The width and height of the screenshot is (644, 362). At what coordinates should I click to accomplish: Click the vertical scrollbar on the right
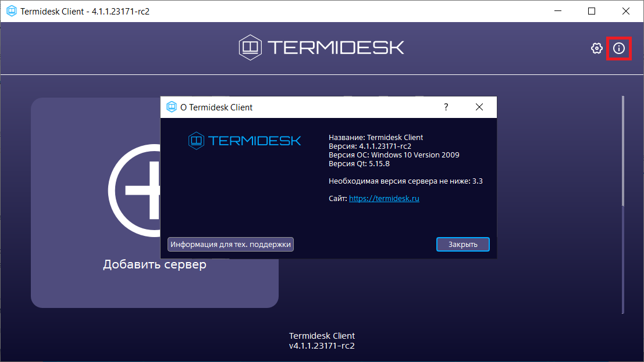(x=622, y=205)
